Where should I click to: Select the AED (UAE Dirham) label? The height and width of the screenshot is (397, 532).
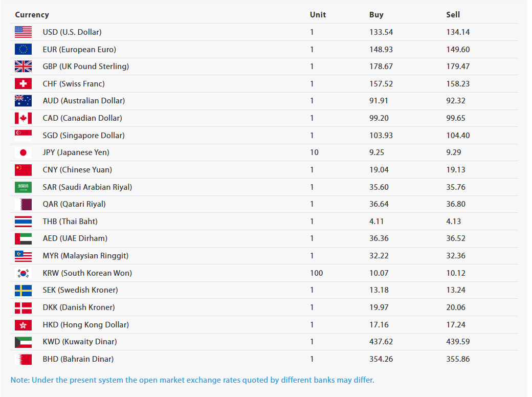click(75, 238)
